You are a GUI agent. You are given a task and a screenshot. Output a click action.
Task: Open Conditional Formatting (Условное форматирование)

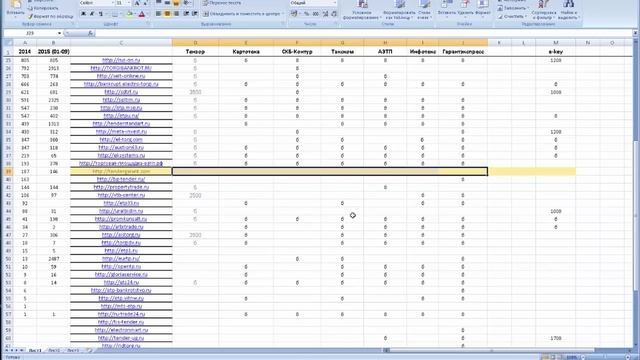pos(362,10)
